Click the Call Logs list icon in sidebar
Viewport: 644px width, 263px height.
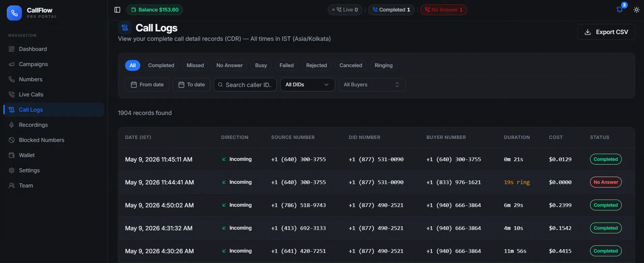[x=11, y=110]
